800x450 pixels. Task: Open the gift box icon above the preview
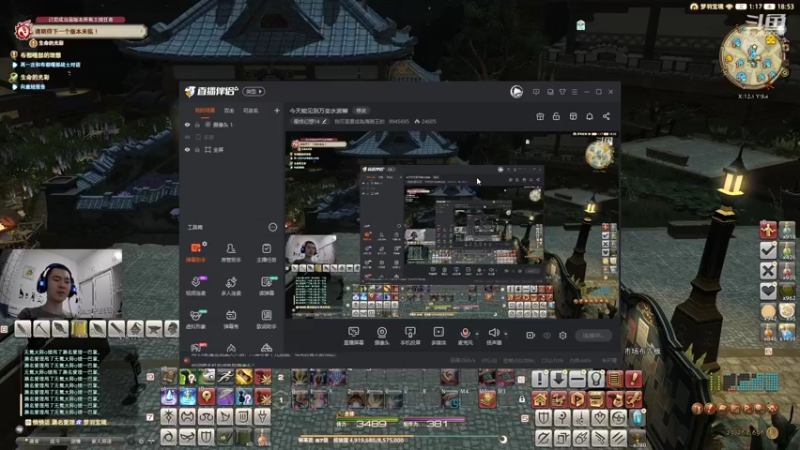[540, 116]
